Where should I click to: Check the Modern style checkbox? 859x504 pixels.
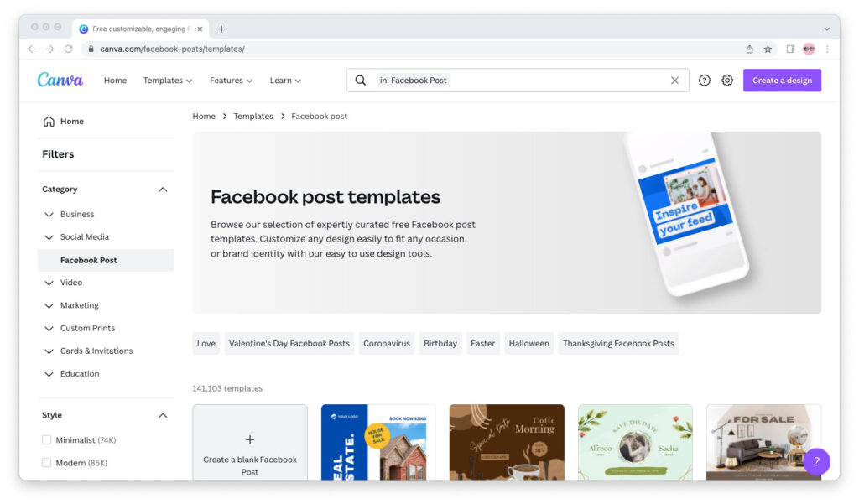tap(47, 463)
